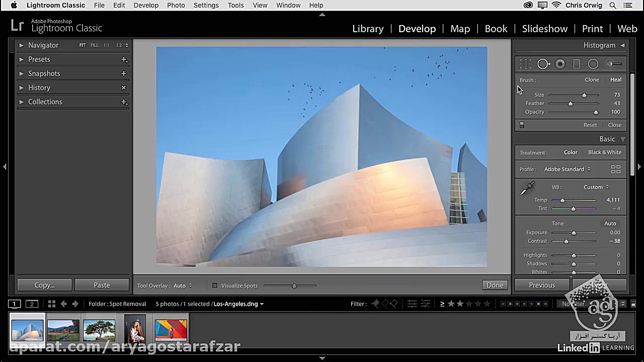
Task: Open the Adobe Standard profile dropdown
Action: click(567, 169)
